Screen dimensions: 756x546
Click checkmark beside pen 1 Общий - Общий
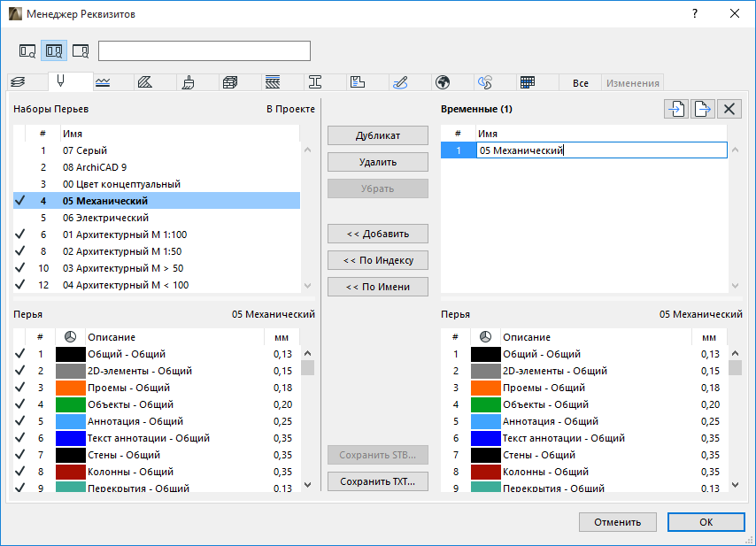point(19,354)
